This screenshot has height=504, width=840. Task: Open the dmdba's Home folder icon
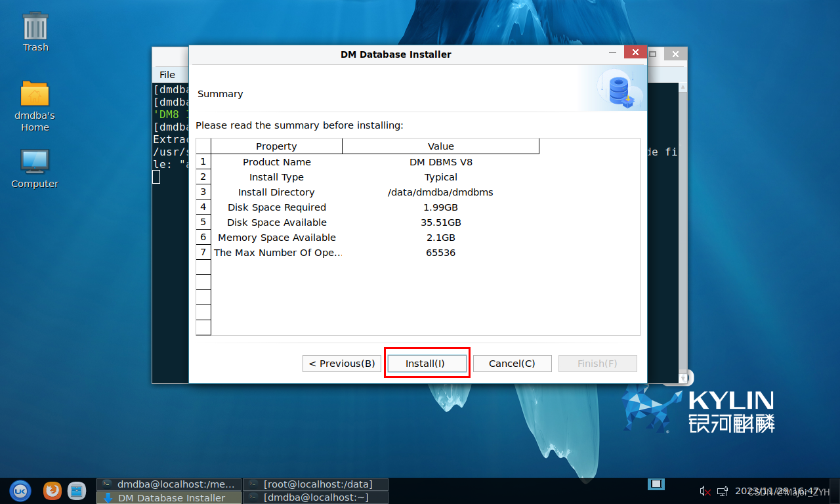tap(35, 105)
